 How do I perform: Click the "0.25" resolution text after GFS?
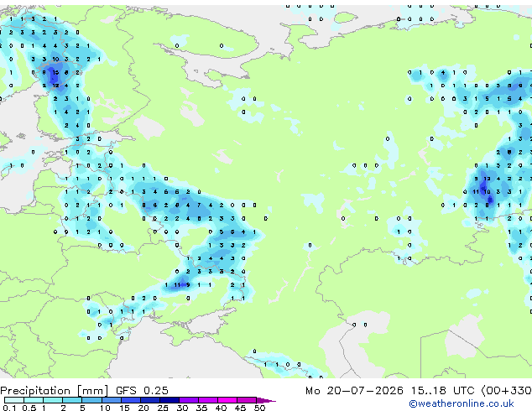click(156, 391)
